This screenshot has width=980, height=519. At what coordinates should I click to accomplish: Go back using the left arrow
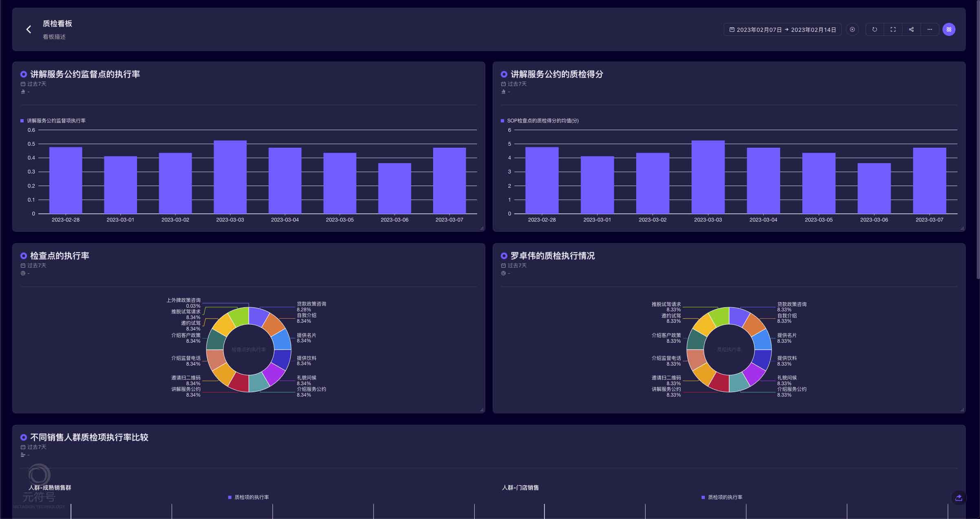click(x=29, y=29)
